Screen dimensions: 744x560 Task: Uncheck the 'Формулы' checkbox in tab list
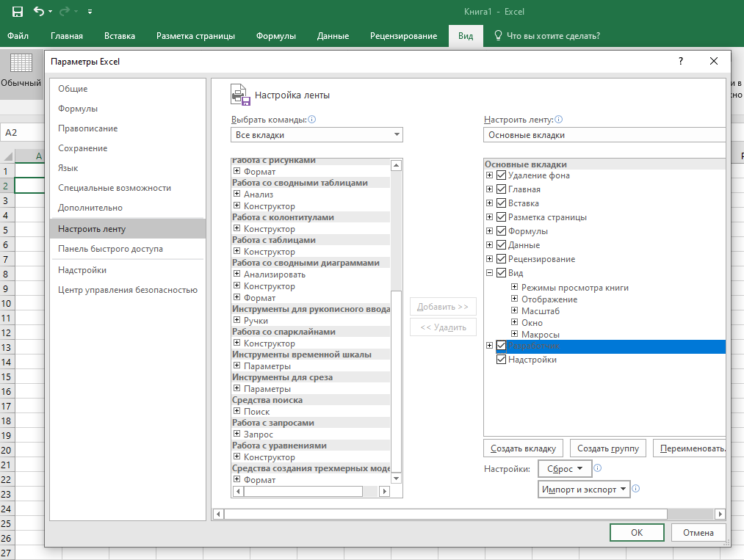tap(501, 231)
